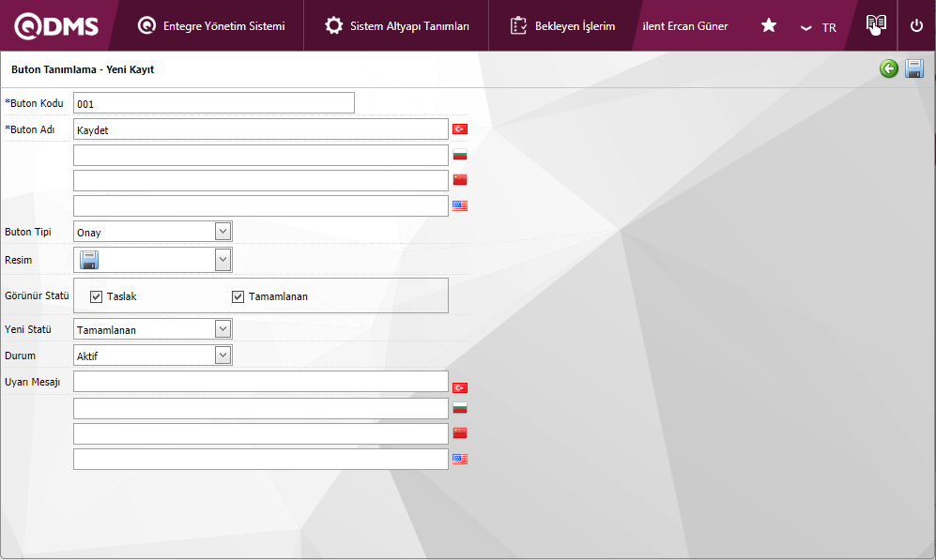Click US flag next to Buton Adı
Screen dimensions: 936x560
tap(460, 205)
